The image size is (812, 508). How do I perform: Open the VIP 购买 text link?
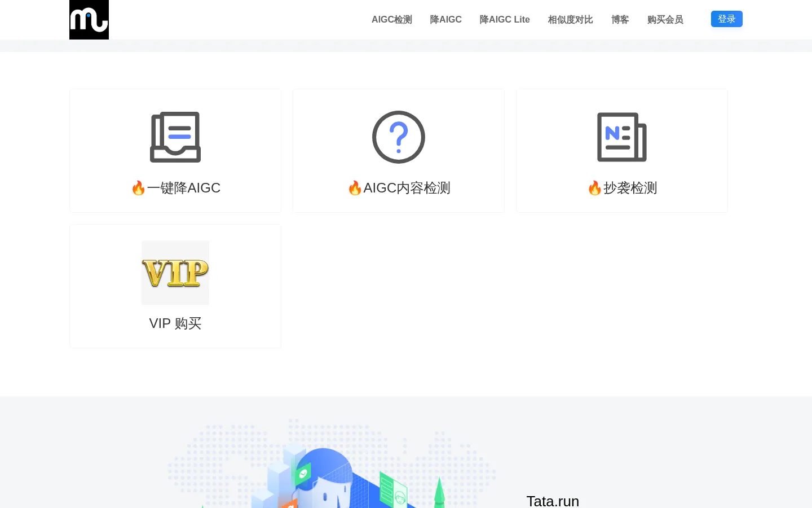pos(175,323)
